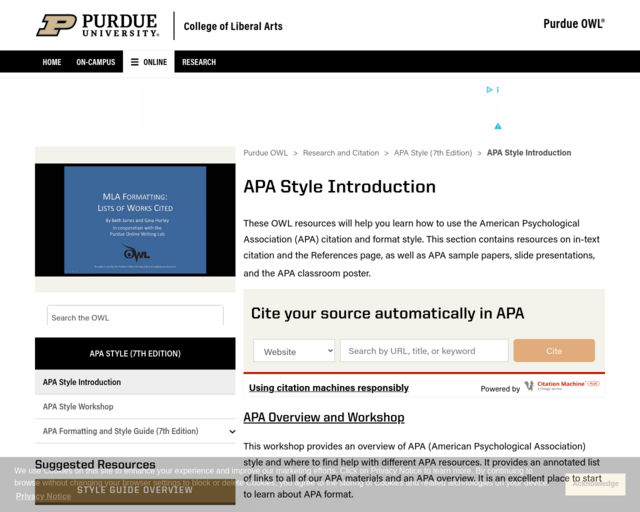Click the Search by URL, title, or keyword field

424,351
